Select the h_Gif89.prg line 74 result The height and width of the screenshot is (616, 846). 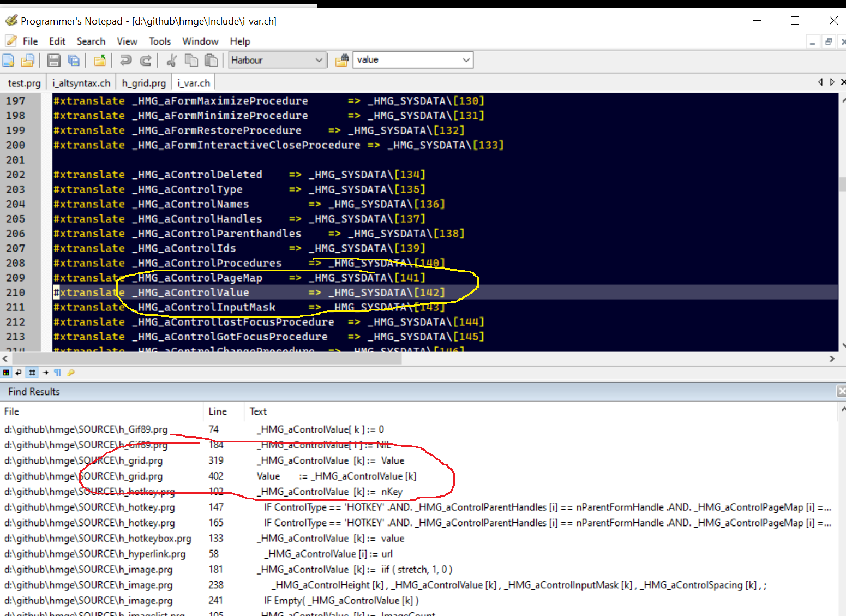418,429
